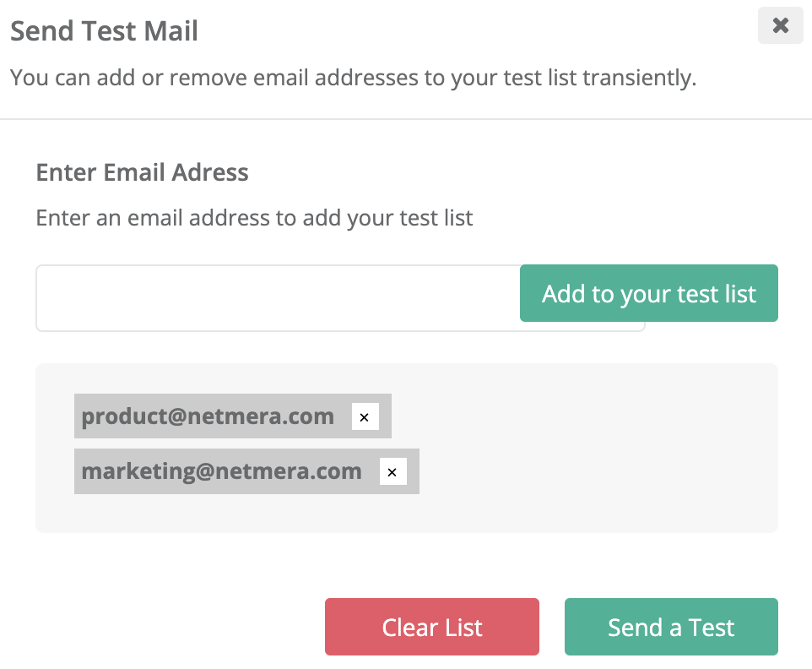Delete the second email chip via its x
The width and height of the screenshot is (812, 669).
click(x=392, y=472)
